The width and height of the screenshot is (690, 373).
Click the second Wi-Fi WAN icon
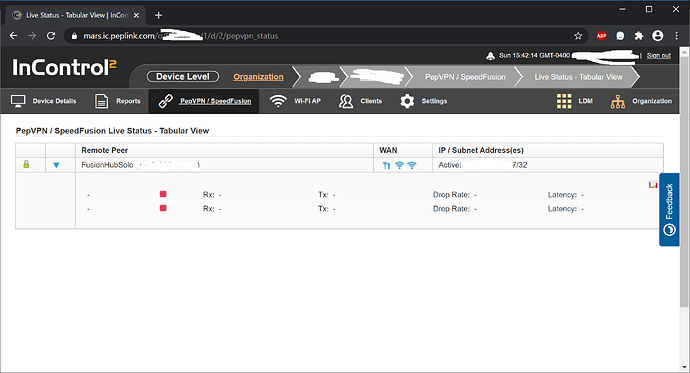(411, 165)
